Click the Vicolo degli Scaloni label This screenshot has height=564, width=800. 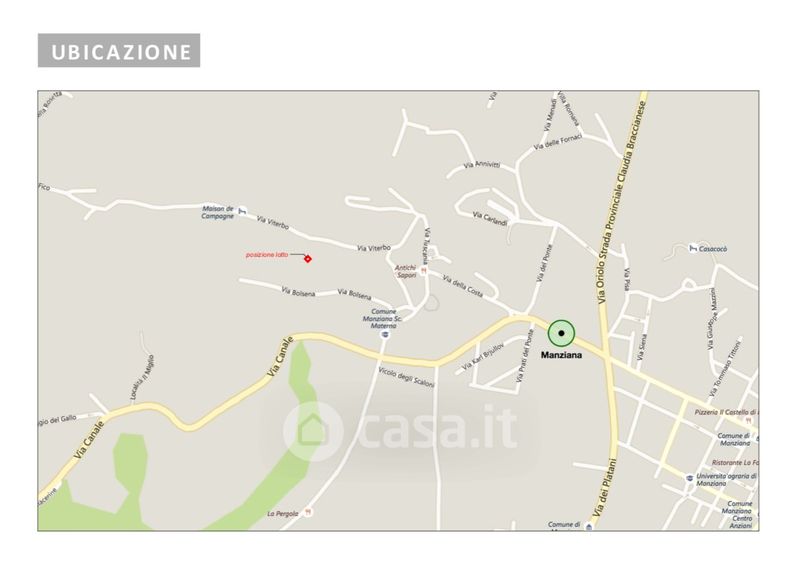pos(406,377)
